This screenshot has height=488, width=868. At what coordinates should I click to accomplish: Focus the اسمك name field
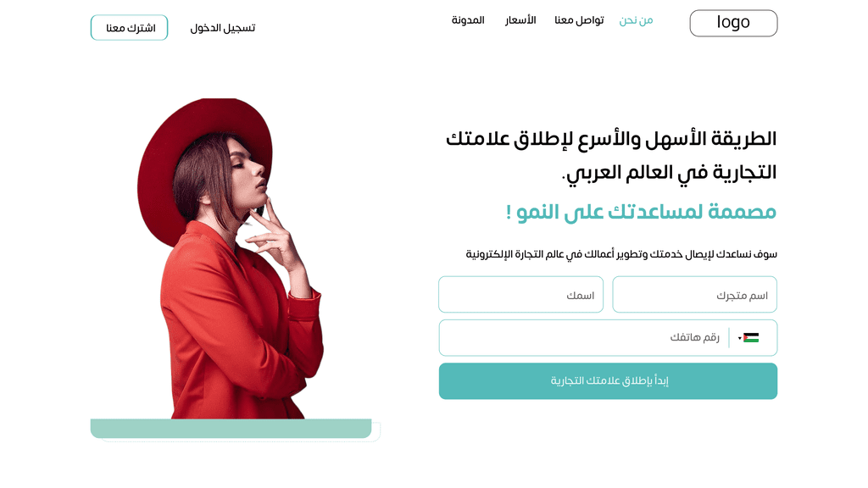[521, 294]
